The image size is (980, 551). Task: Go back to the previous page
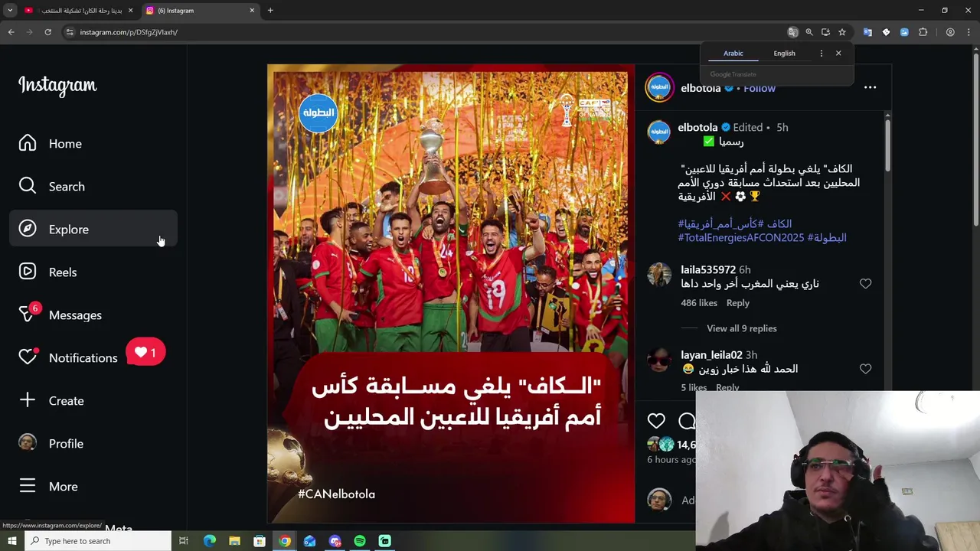pyautogui.click(x=11, y=32)
